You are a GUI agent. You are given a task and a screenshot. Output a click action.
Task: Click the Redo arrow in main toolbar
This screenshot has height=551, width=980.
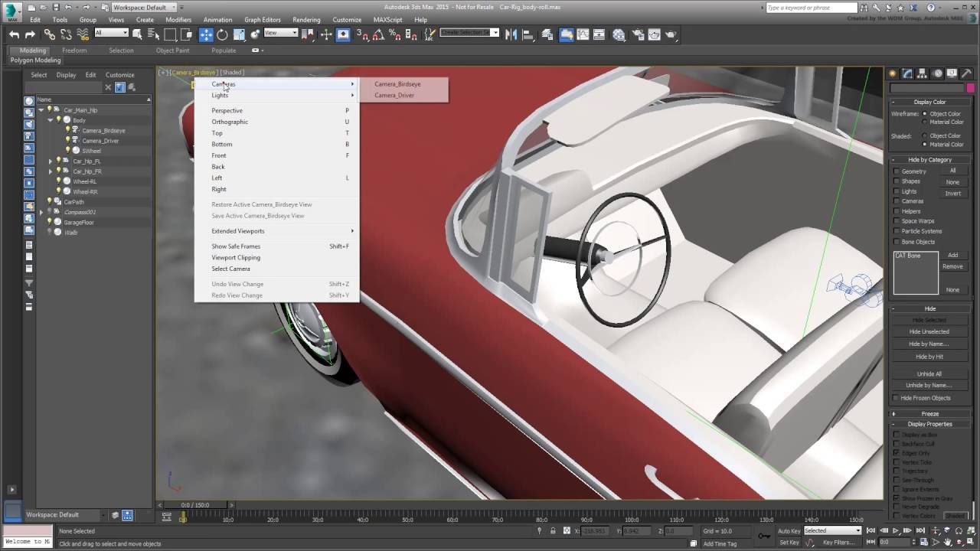(30, 34)
